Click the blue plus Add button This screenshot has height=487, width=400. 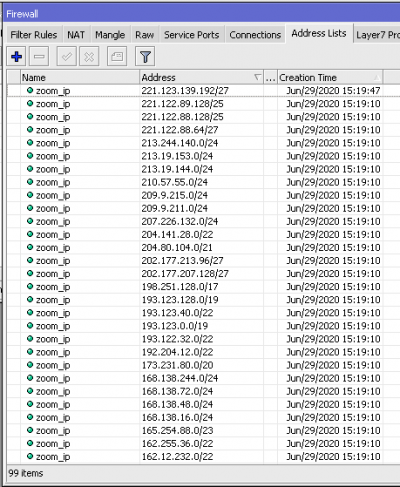(x=17, y=57)
